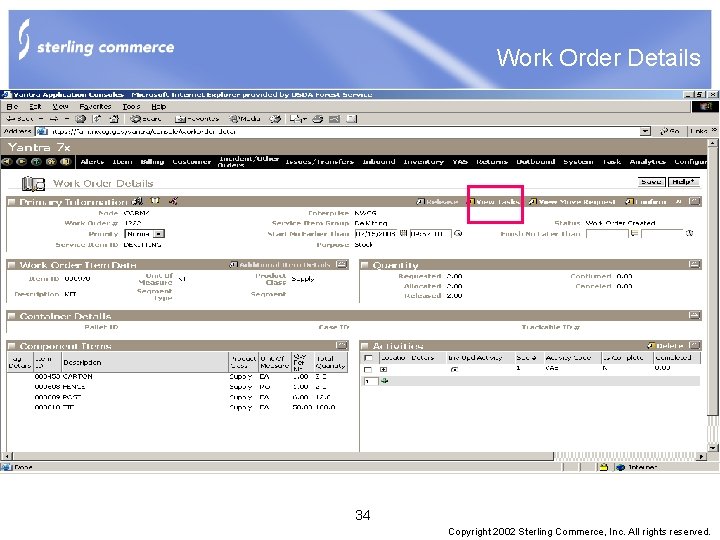Collapse Quantity panel corner icon

695,264
